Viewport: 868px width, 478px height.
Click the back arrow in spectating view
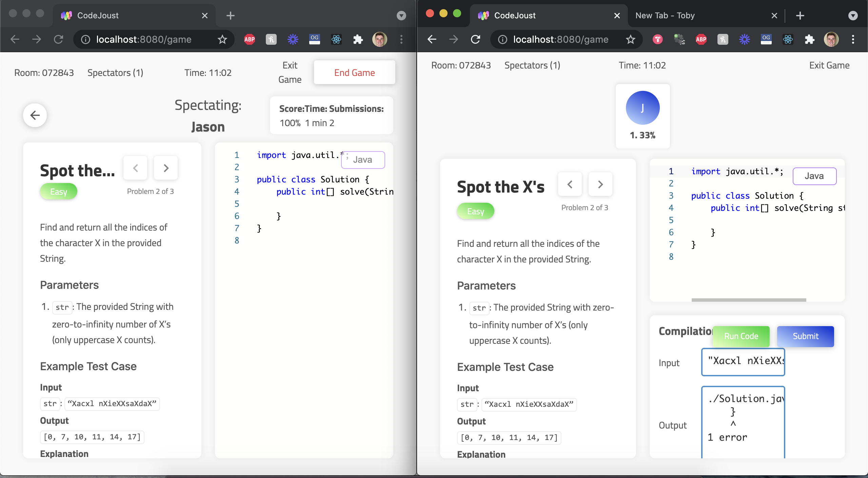tap(35, 115)
